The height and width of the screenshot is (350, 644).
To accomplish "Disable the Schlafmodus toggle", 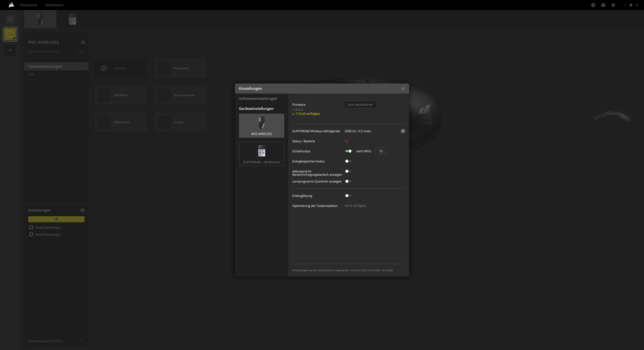I will click(348, 151).
